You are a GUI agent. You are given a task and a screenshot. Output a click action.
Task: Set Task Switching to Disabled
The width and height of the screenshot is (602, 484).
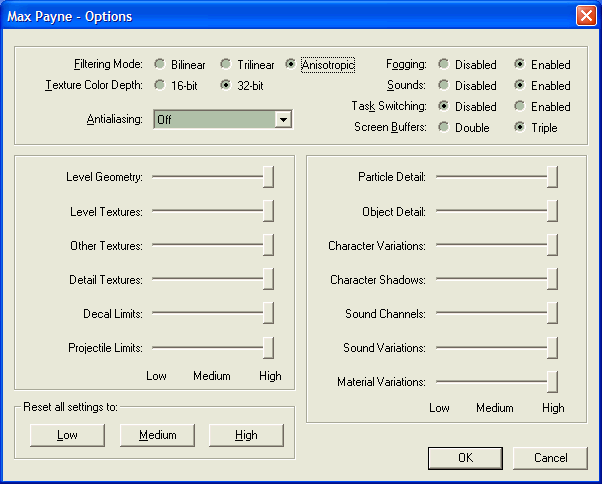[467, 106]
